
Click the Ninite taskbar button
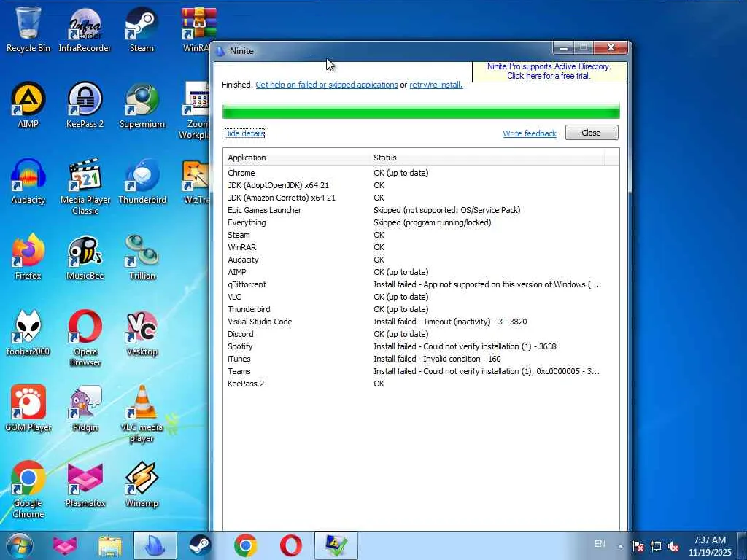pos(155,545)
